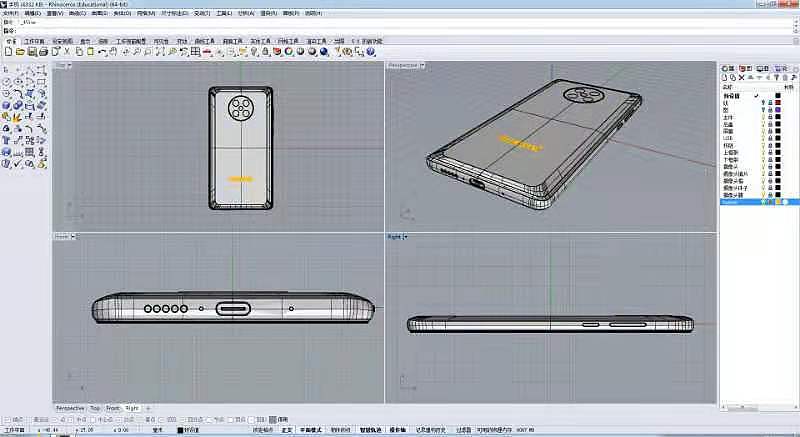Image resolution: width=800 pixels, height=437 pixels.
Task: Click the black layer swatch in status bar
Action: (180, 430)
